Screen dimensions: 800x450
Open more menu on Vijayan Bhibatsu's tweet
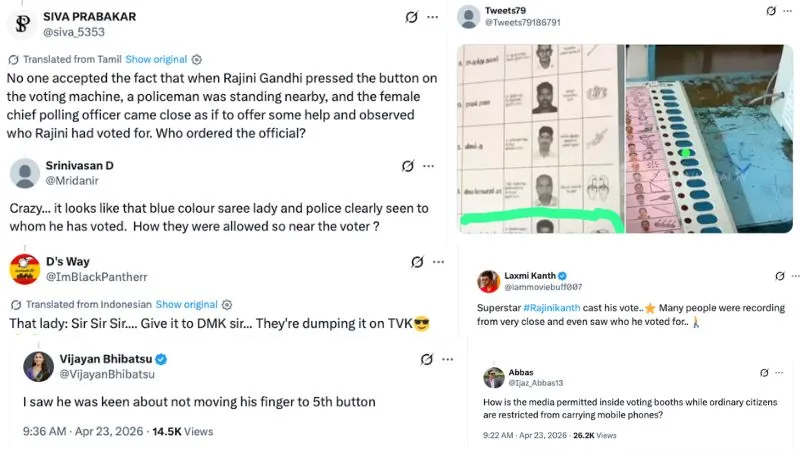pos(448,360)
